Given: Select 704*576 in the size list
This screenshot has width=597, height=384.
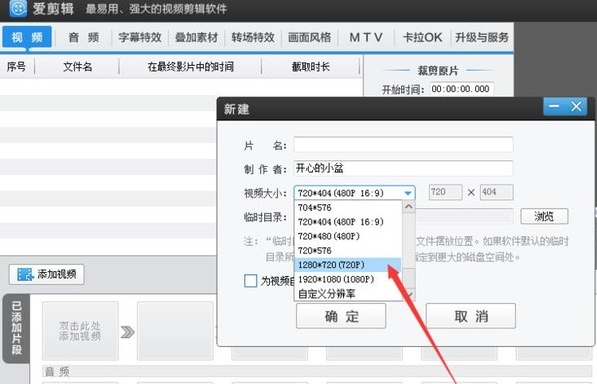Looking at the screenshot, I should pyautogui.click(x=348, y=207).
